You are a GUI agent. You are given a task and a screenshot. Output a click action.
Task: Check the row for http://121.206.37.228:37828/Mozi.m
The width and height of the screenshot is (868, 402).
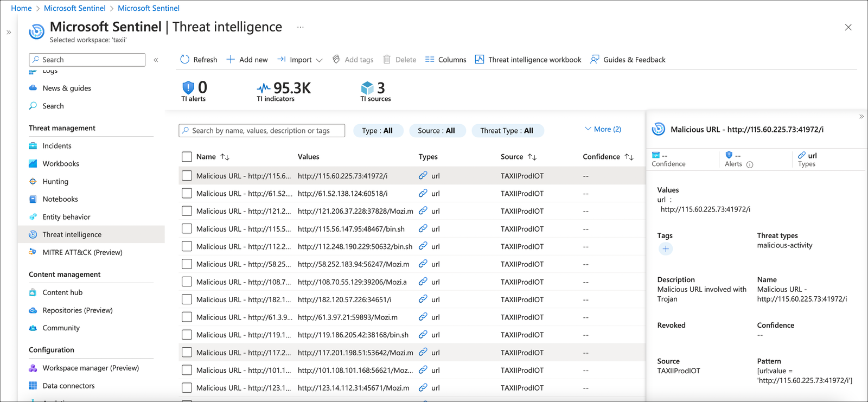(x=187, y=211)
